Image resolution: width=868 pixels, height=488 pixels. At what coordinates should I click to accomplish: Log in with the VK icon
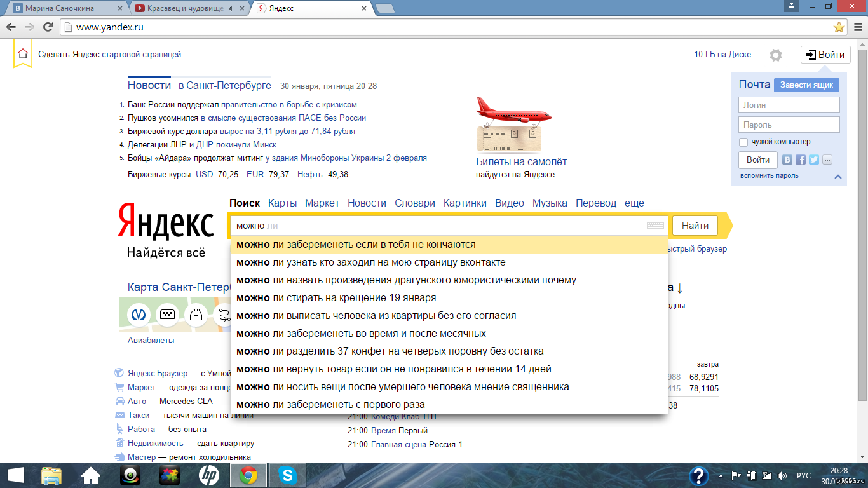pyautogui.click(x=788, y=160)
